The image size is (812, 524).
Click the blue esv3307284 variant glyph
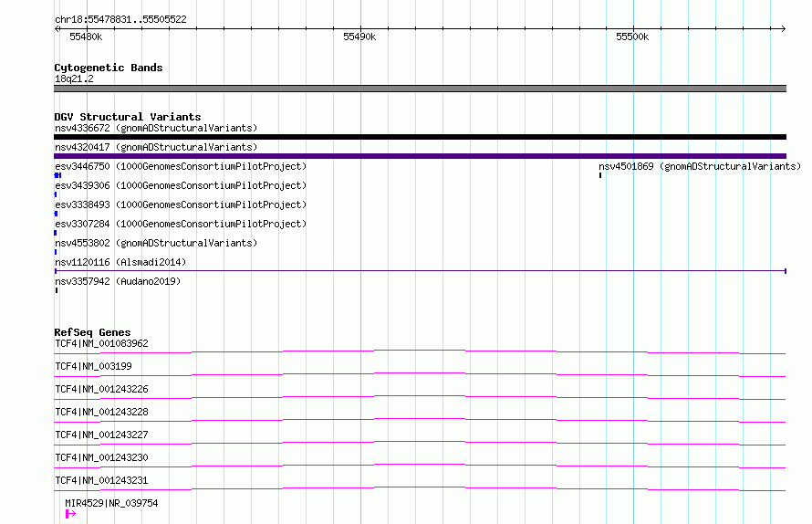pyautogui.click(x=56, y=233)
